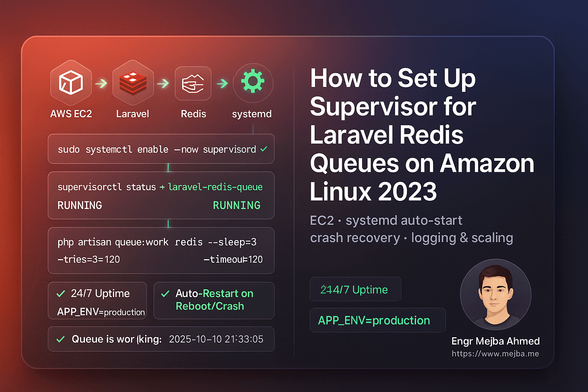The image size is (588, 392).
Task: Click the arrow between AWS EC2 and Laravel
Action: coord(101,82)
